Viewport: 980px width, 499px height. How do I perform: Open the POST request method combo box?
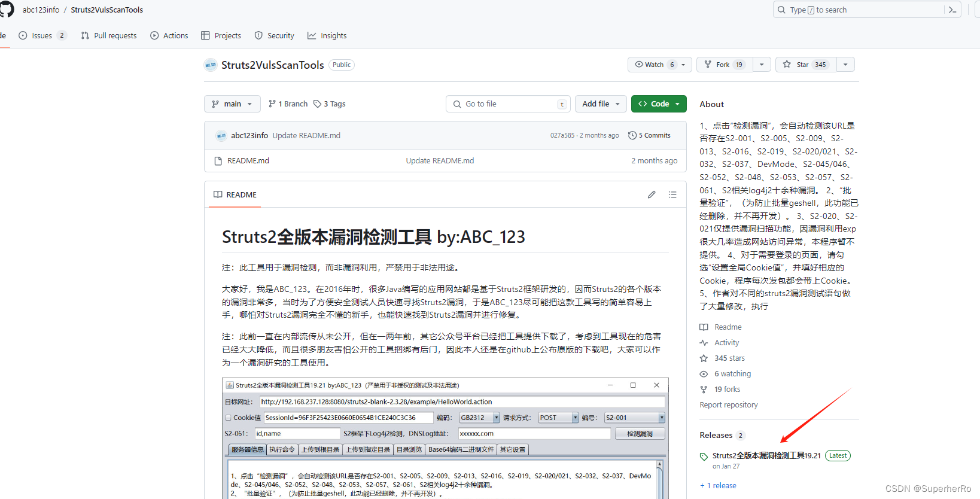click(x=558, y=418)
